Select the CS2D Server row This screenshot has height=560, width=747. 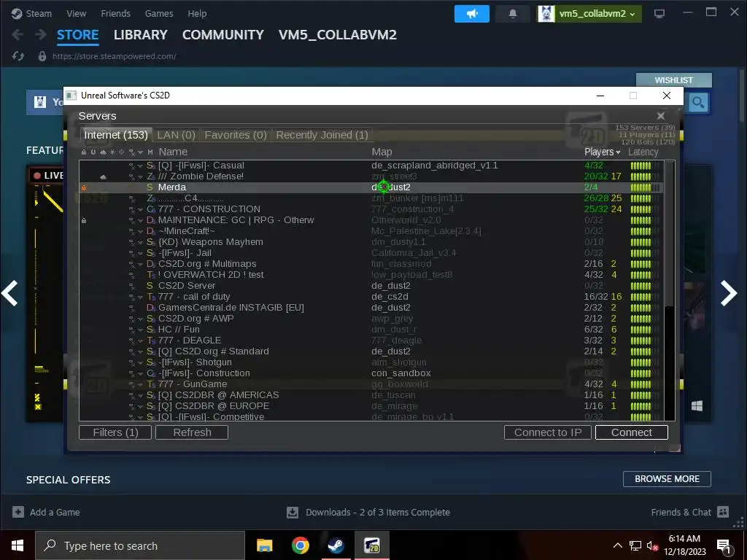(x=371, y=286)
